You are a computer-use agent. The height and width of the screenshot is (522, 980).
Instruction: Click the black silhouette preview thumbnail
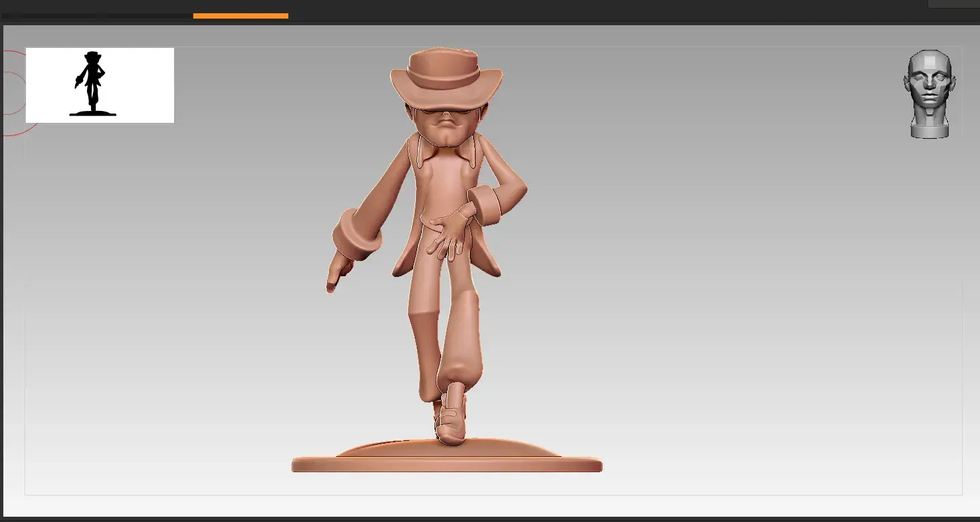pos(100,85)
